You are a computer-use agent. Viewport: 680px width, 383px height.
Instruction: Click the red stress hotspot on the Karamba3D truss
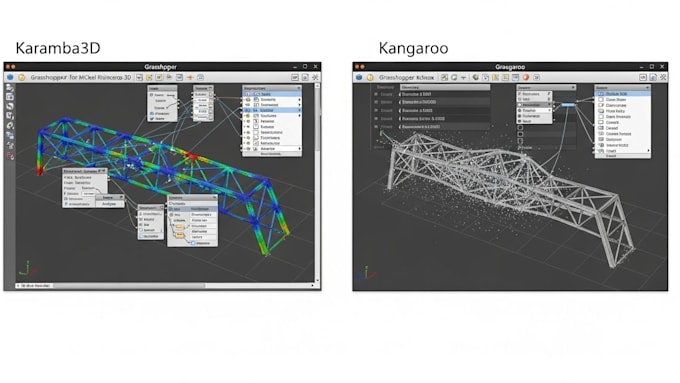(x=192, y=156)
